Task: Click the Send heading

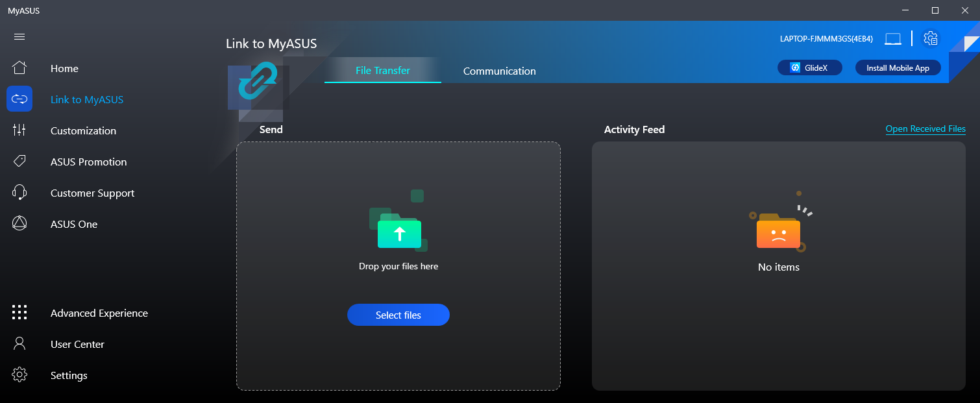Action: point(271,129)
